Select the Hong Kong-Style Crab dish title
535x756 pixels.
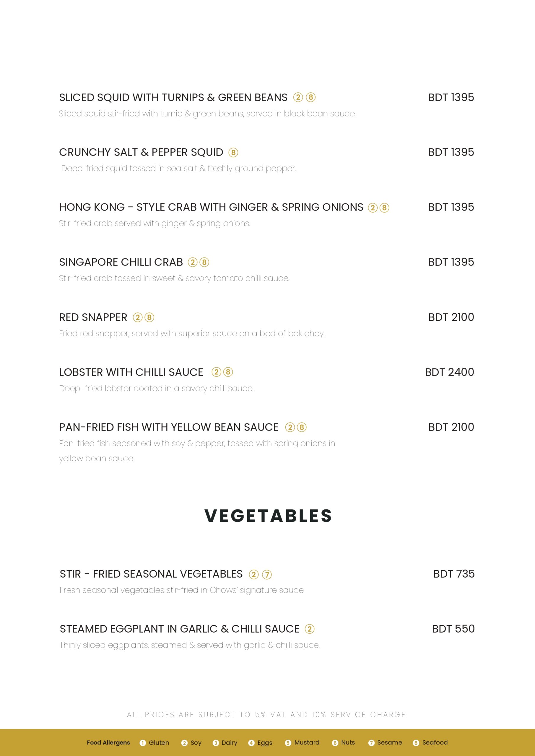pos(211,207)
